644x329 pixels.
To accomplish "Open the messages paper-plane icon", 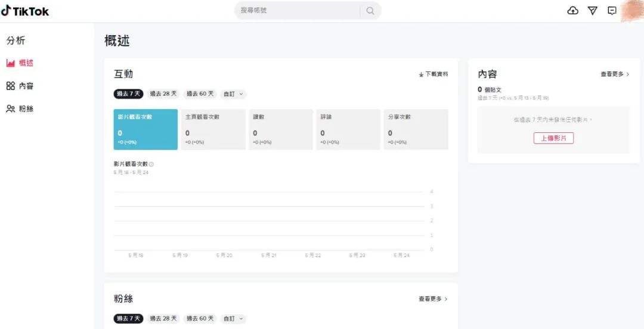I will tap(592, 11).
